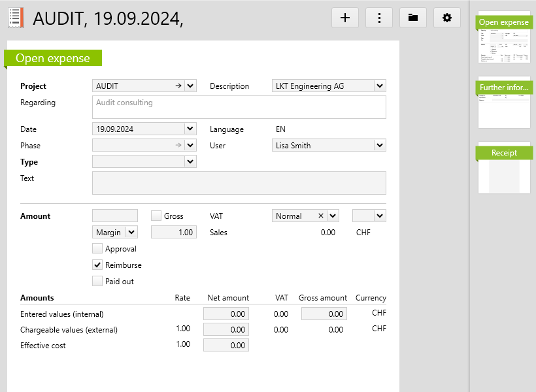Image resolution: width=536 pixels, height=392 pixels.
Task: Click into the Regarding text field
Action: pyautogui.click(x=239, y=107)
